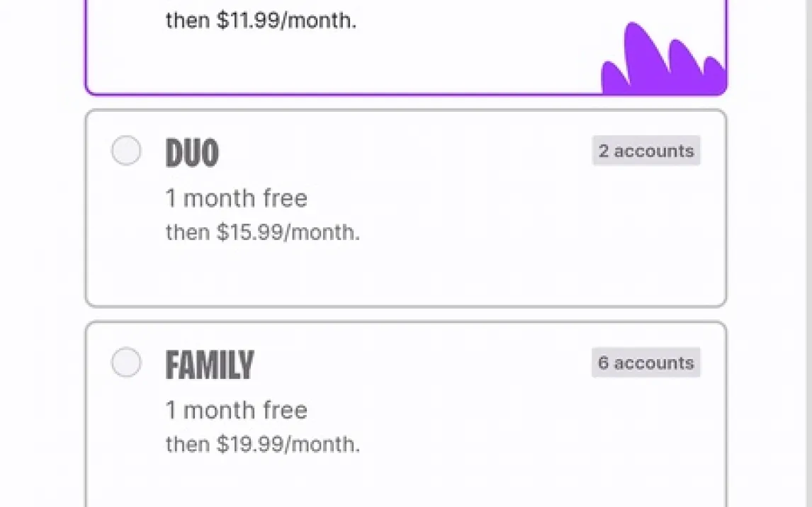The height and width of the screenshot is (507, 812).
Task: Click the page margin right of the Family card
Action: point(769,411)
